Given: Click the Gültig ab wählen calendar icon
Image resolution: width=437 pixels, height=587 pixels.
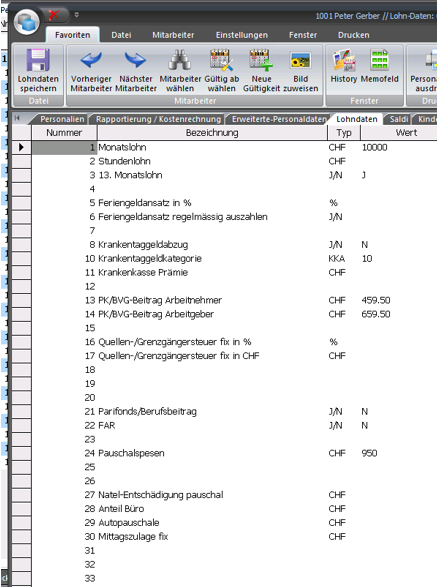Looking at the screenshot, I should (x=221, y=60).
